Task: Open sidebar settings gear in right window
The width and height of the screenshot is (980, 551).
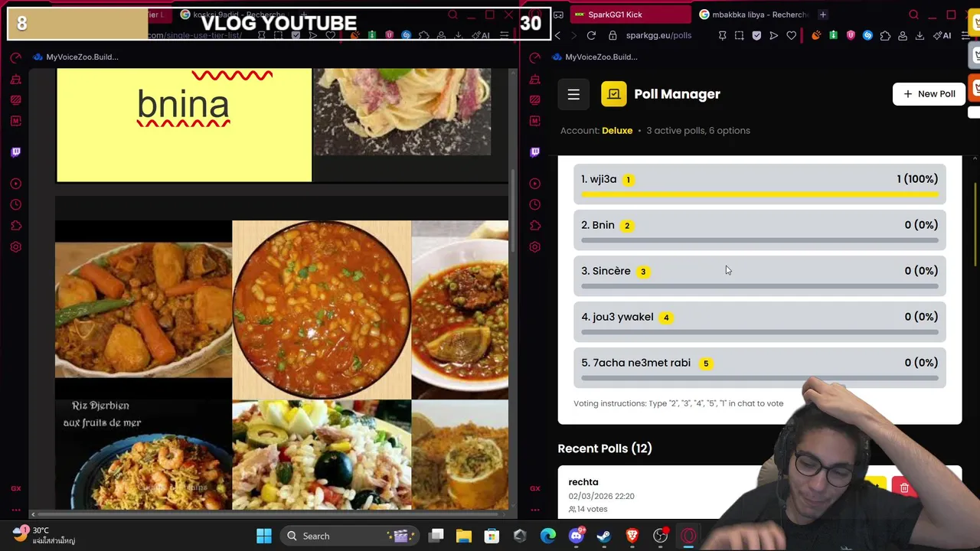Action: [535, 246]
